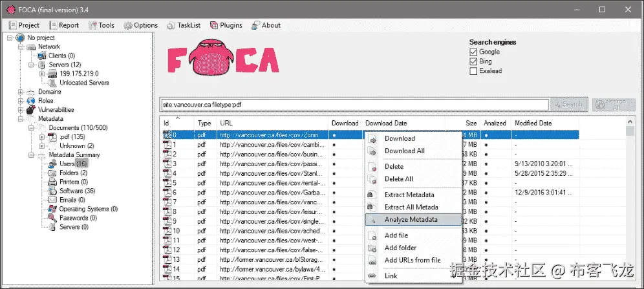Click the results list scrollbar up arrow
Image resolution: width=644 pixels, height=289 pixels.
pos(630,122)
